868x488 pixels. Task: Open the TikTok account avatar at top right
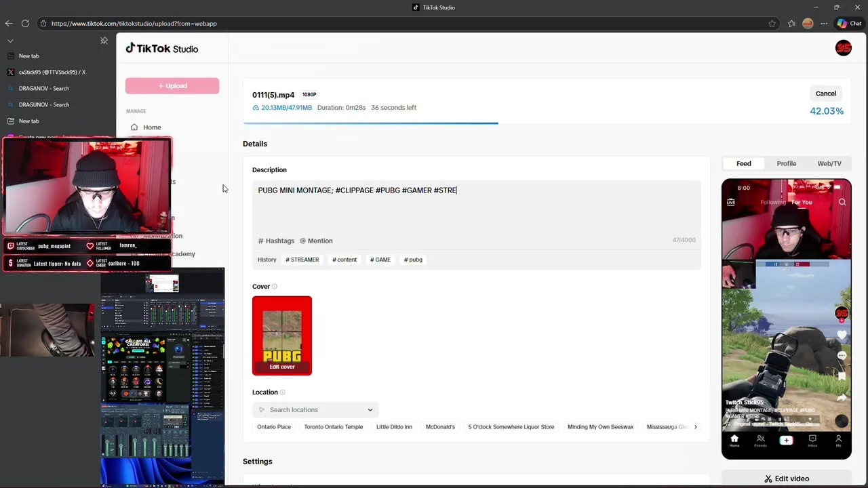coord(844,48)
